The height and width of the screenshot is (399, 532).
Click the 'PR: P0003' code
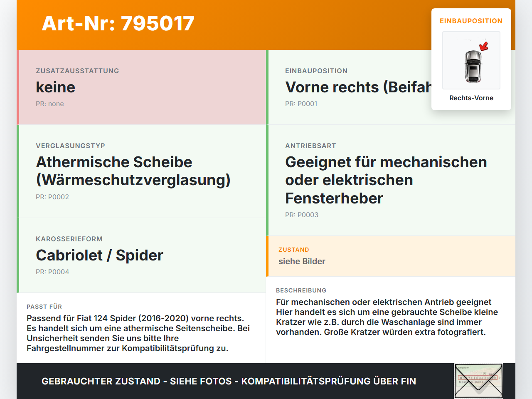pos(302,215)
